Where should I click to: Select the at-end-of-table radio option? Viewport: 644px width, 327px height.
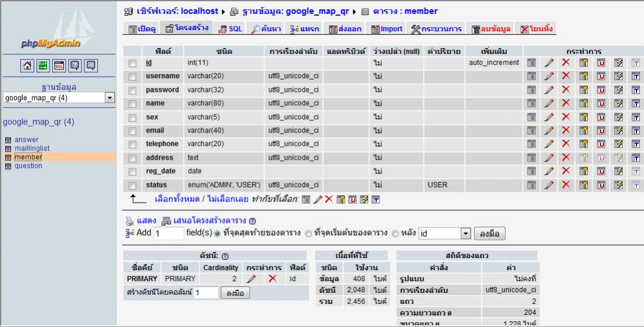point(217,234)
